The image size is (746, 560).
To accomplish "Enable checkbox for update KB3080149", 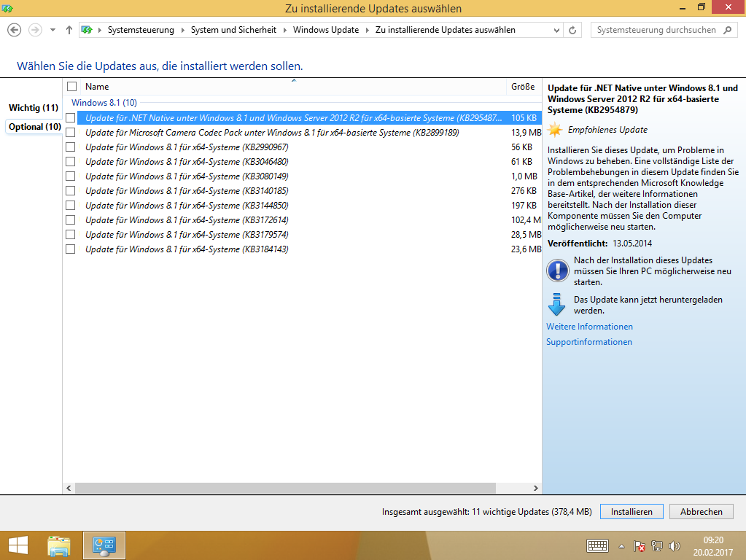I will click(71, 176).
